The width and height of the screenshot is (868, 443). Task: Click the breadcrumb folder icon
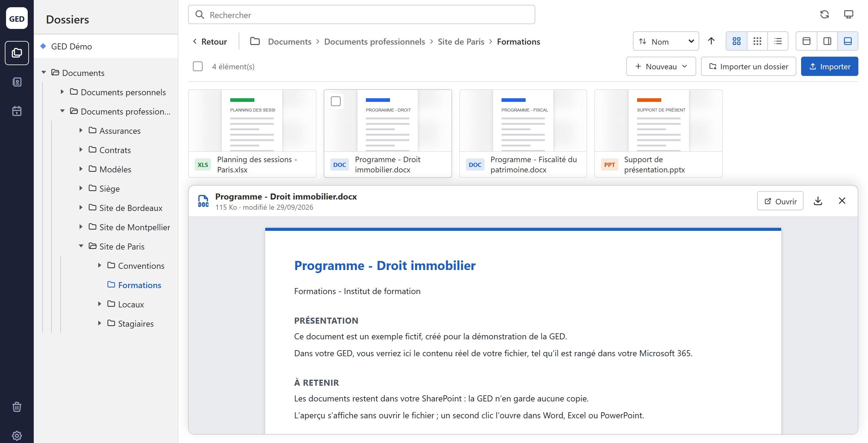(x=255, y=41)
